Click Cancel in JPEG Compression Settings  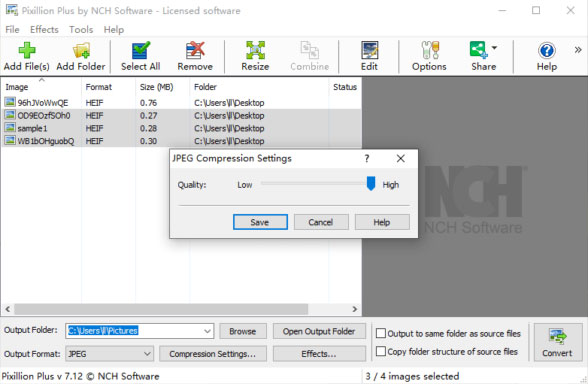pyautogui.click(x=321, y=222)
